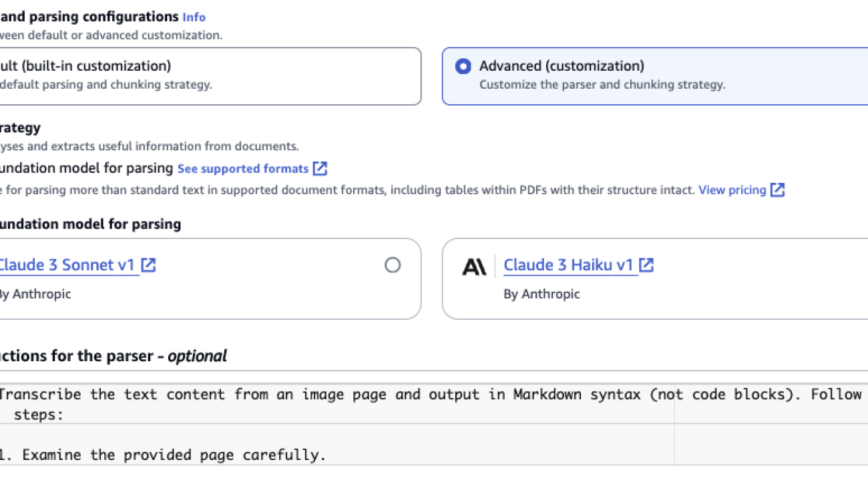Image resolution: width=868 pixels, height=488 pixels.
Task: Open the Claude 3 Haiku v1 link
Action: pyautogui.click(x=568, y=265)
